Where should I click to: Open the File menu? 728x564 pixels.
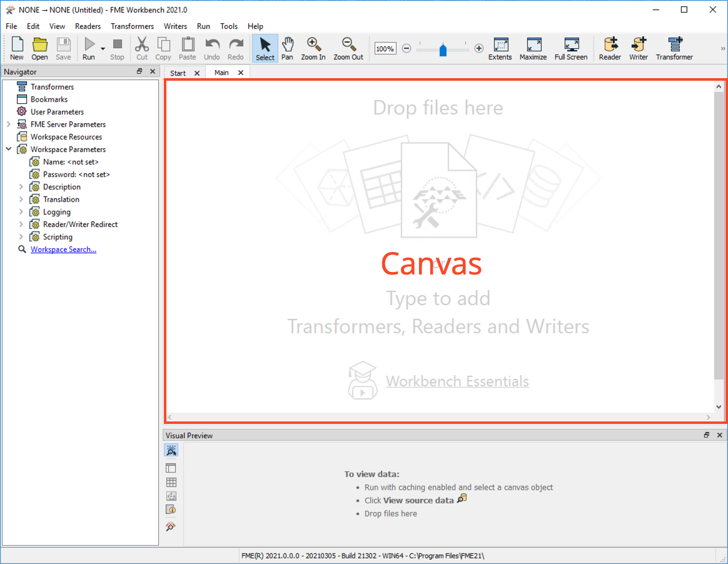pos(11,26)
